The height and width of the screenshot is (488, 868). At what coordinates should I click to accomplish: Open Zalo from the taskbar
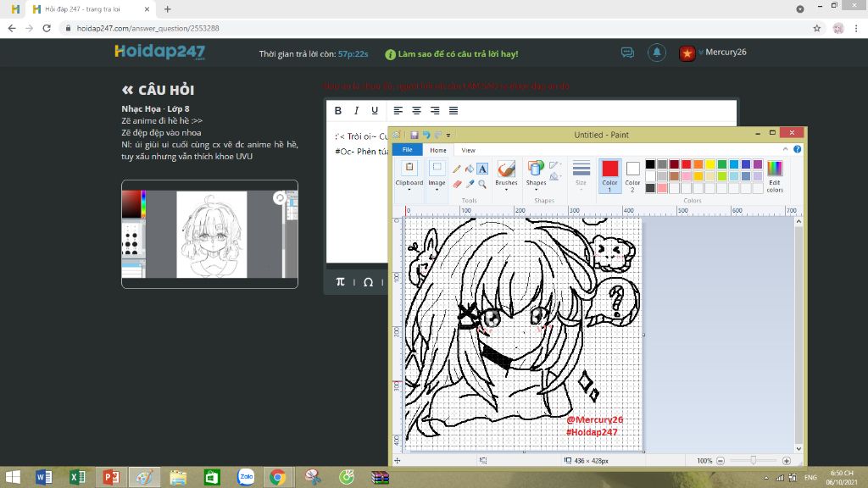246,477
